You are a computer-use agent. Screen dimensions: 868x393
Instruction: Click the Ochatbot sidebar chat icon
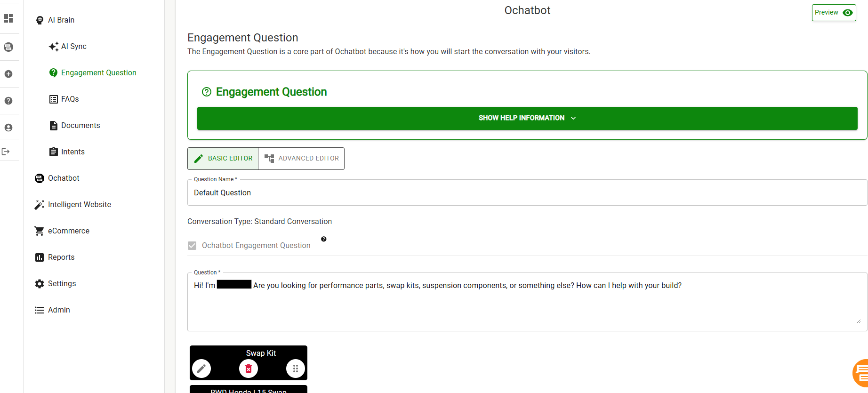(x=40, y=178)
